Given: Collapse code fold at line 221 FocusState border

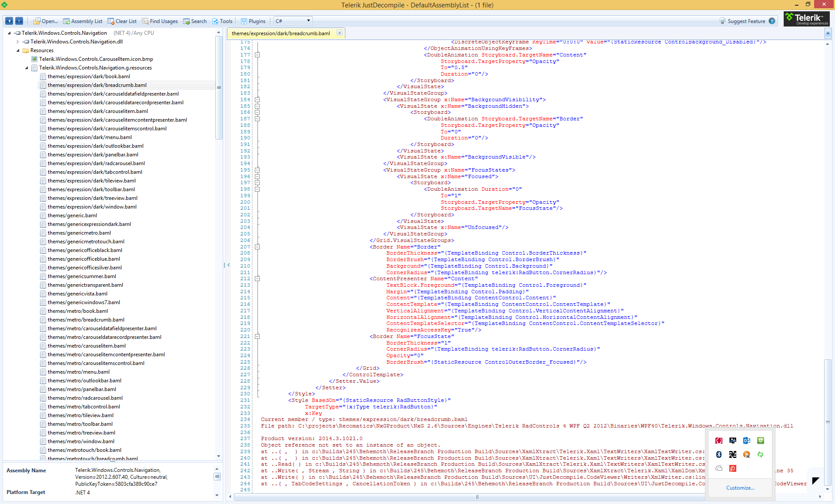Looking at the screenshot, I should tap(257, 336).
